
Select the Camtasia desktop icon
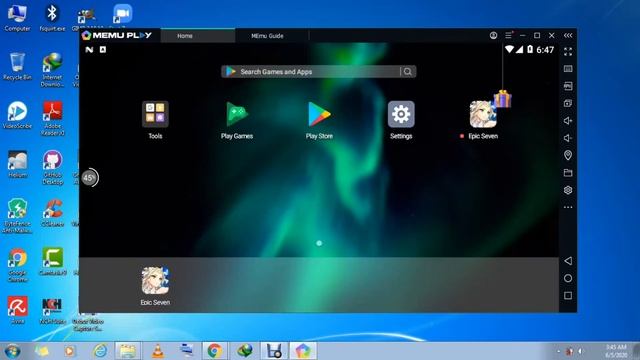(52, 261)
